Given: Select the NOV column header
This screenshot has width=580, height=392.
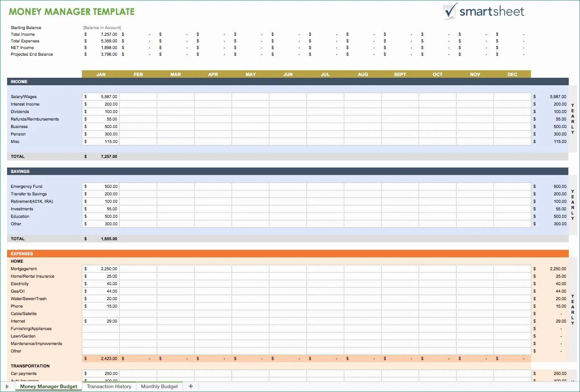Looking at the screenshot, I should 475,74.
